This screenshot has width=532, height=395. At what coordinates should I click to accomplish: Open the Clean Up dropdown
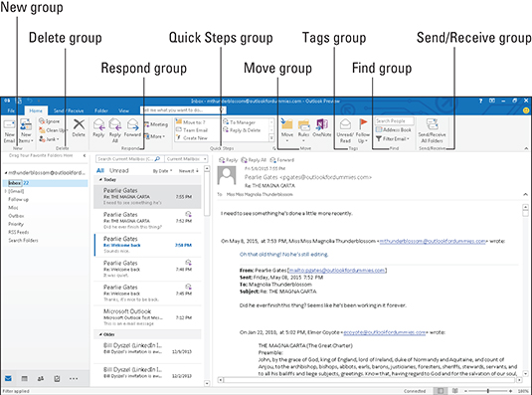54,130
